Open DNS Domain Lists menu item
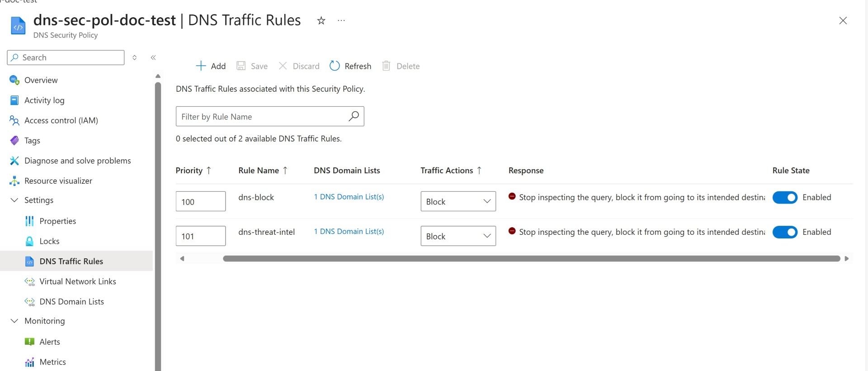The image size is (868, 371). 71,302
